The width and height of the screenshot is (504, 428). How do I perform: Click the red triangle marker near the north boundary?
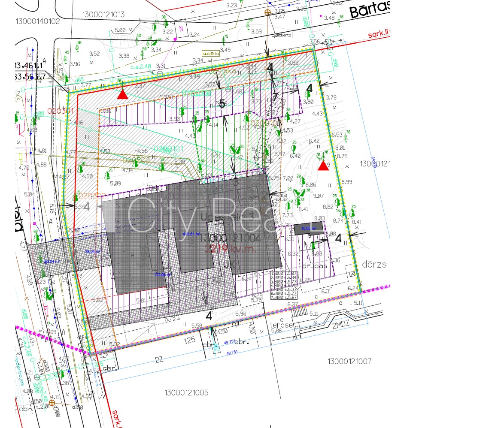[x=122, y=94]
